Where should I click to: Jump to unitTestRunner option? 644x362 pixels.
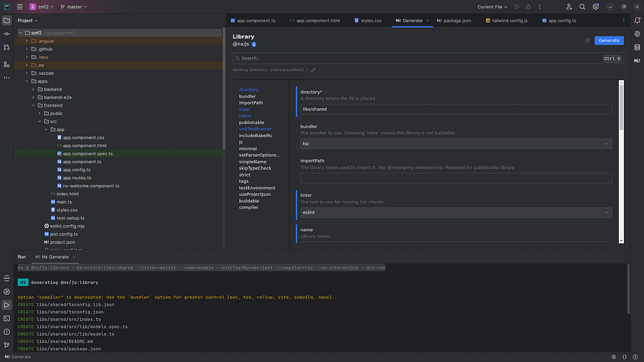pos(255,129)
